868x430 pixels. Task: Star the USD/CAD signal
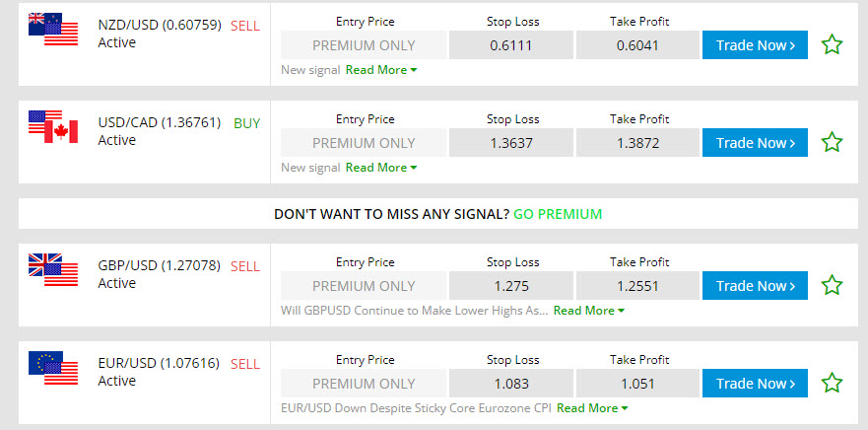(832, 142)
